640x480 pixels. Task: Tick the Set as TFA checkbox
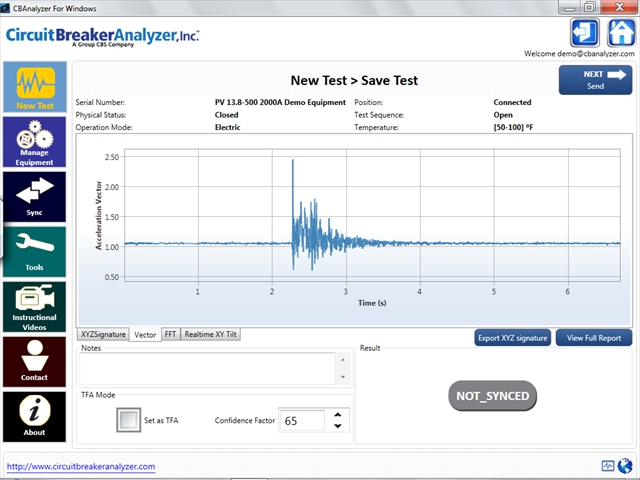coord(129,420)
